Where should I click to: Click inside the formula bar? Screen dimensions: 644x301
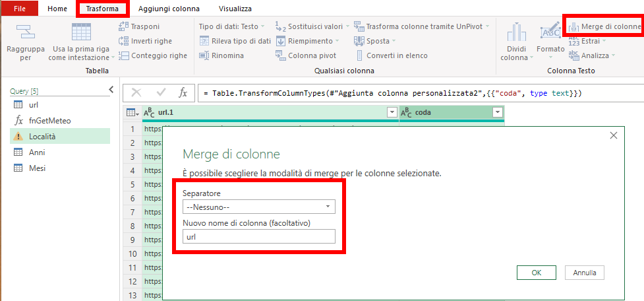coord(421,93)
